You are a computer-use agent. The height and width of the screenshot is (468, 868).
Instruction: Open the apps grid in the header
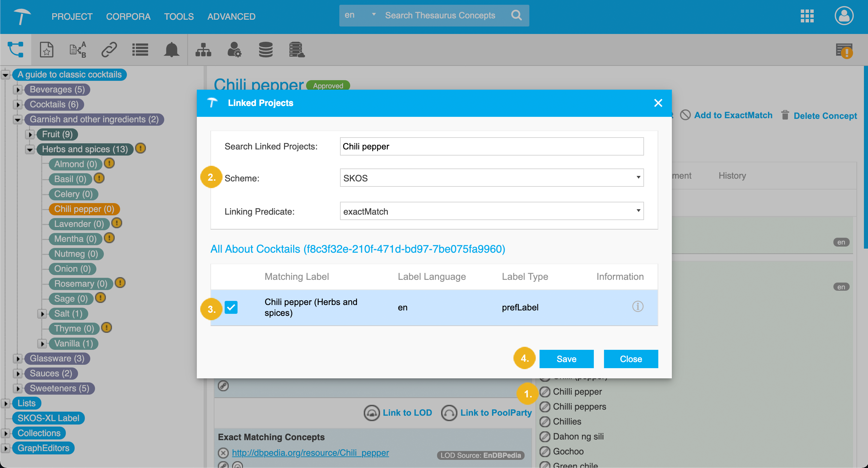click(x=807, y=16)
